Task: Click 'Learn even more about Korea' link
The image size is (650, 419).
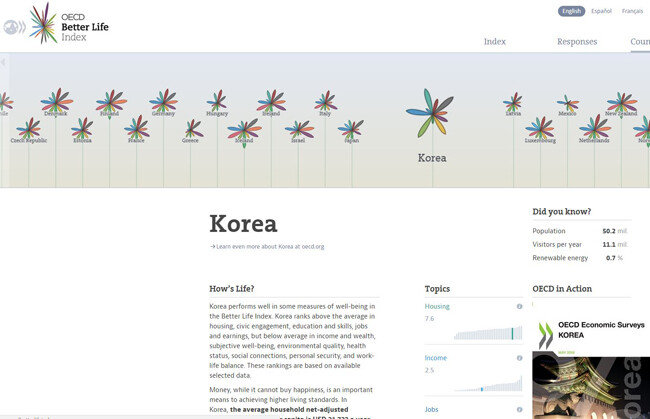Action: 268,246
